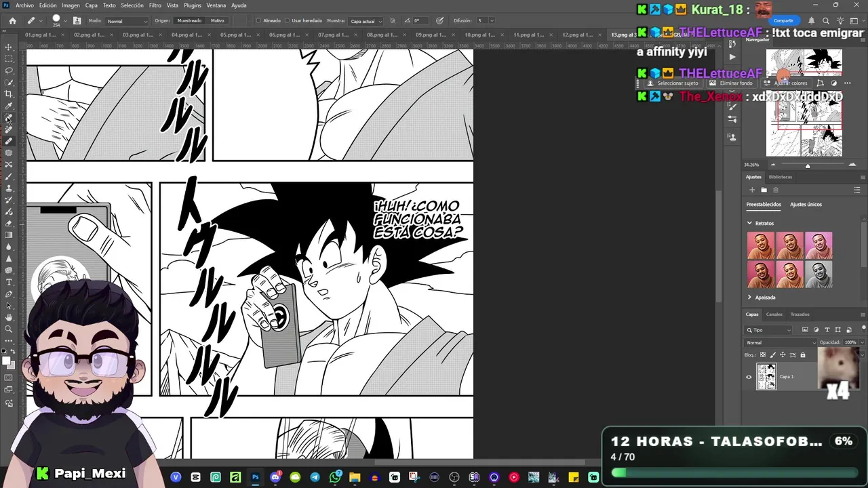The image size is (868, 488).
Task: Select the Hand tool
Action: 9,317
